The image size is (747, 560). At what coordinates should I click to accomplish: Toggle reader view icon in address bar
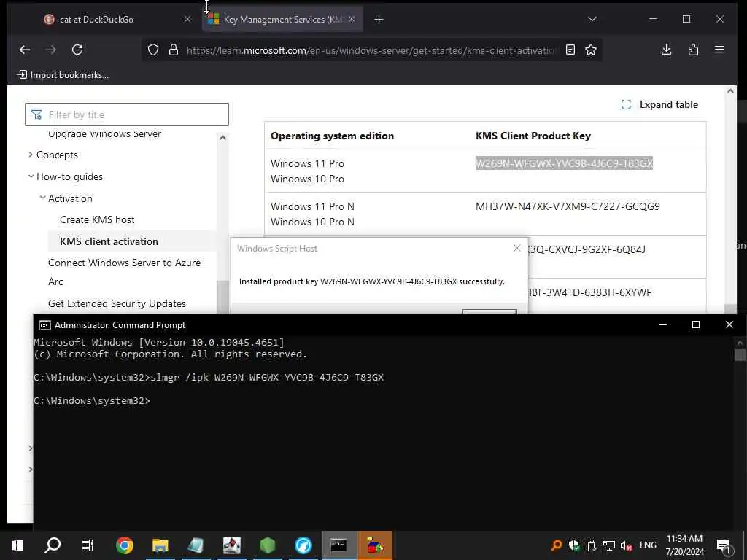[x=570, y=50]
